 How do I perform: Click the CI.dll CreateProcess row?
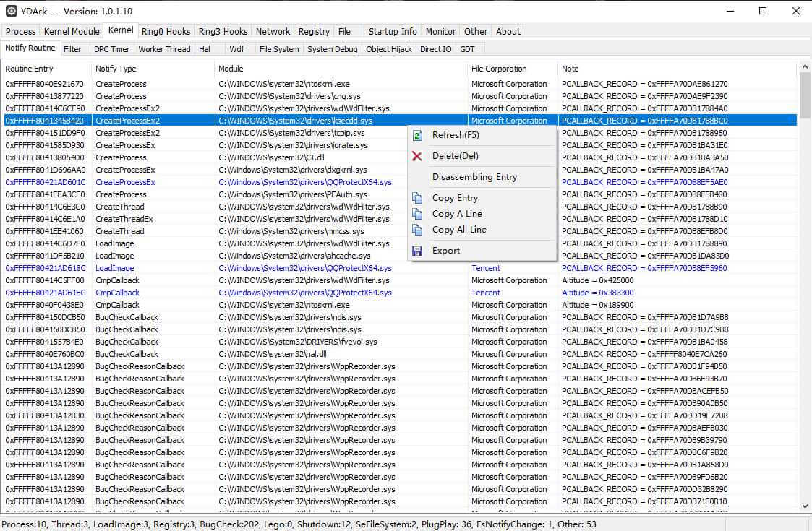click(x=400, y=157)
